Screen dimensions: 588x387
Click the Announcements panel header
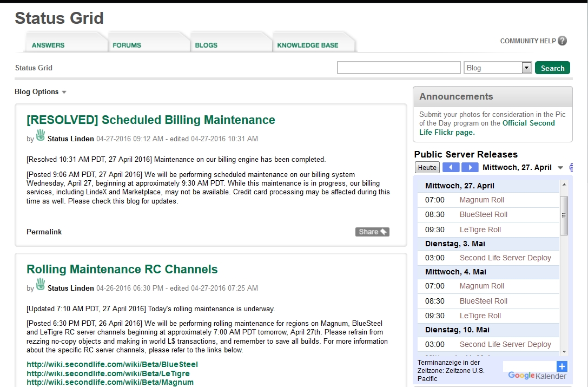[493, 97]
